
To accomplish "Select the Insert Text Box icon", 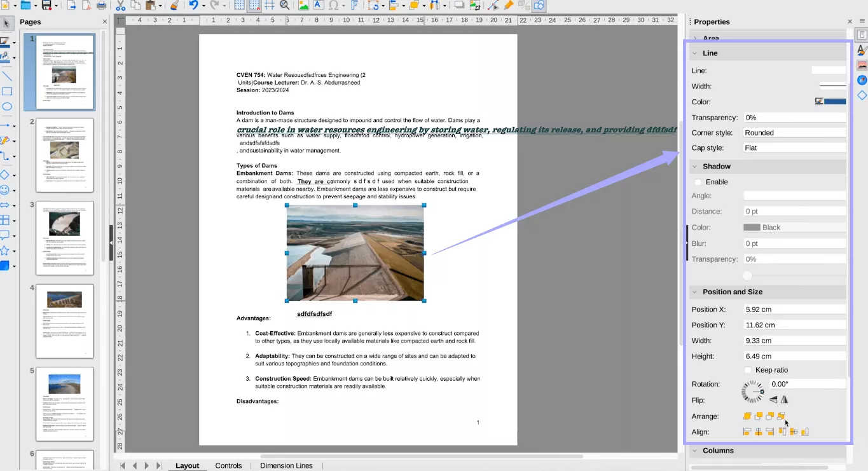I will click(317, 8).
